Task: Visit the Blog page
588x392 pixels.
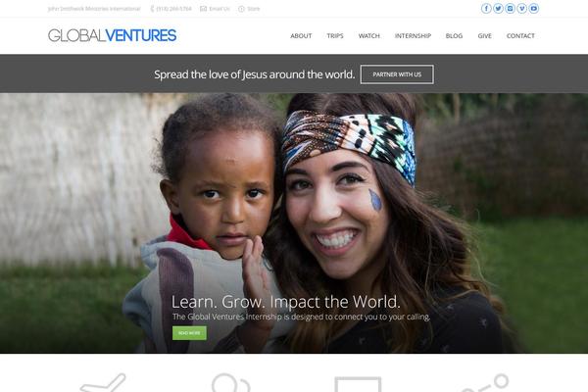Action: (x=454, y=36)
